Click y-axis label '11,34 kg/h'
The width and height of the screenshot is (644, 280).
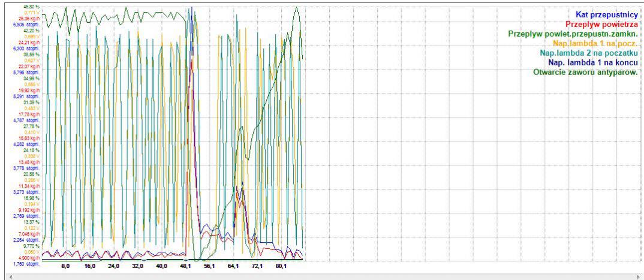[29, 186]
